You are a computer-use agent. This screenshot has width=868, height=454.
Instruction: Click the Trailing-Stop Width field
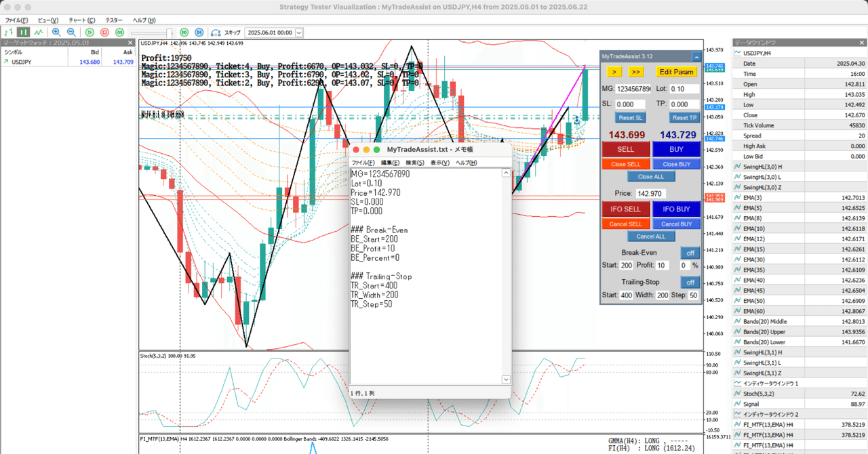click(x=662, y=295)
